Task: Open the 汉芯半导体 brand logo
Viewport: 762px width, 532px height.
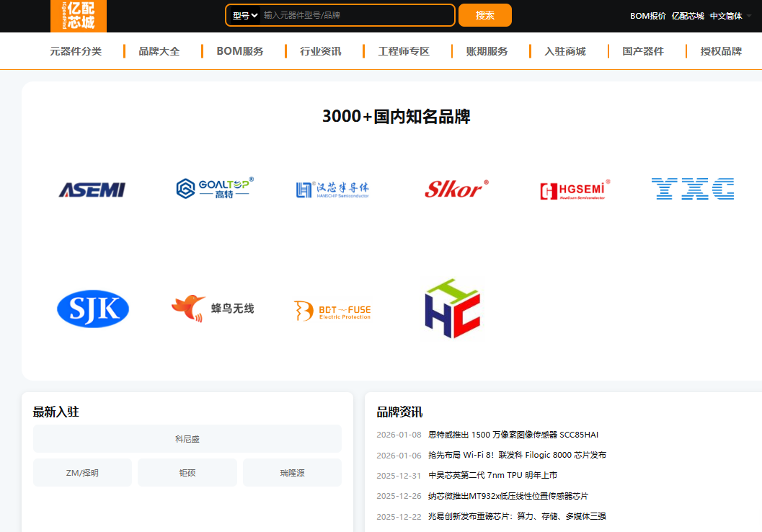Action: (x=332, y=190)
